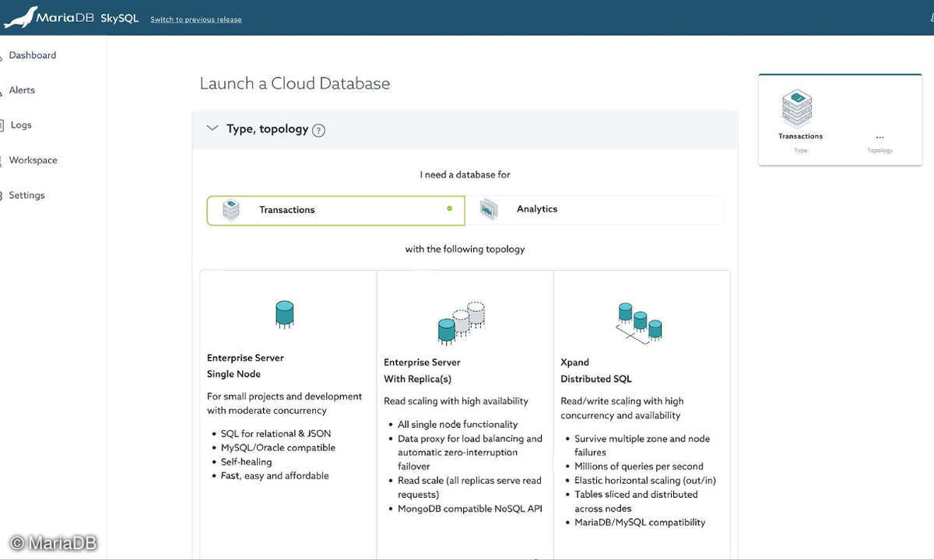
Task: Click the Type, topology section title
Action: click(268, 129)
